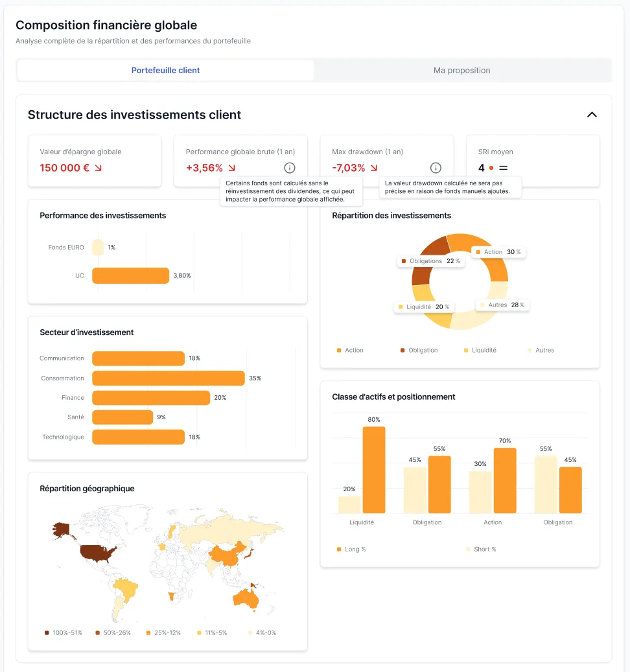Click the orange dot in SRI moyen card
This screenshot has height=672, width=630.
491,168
